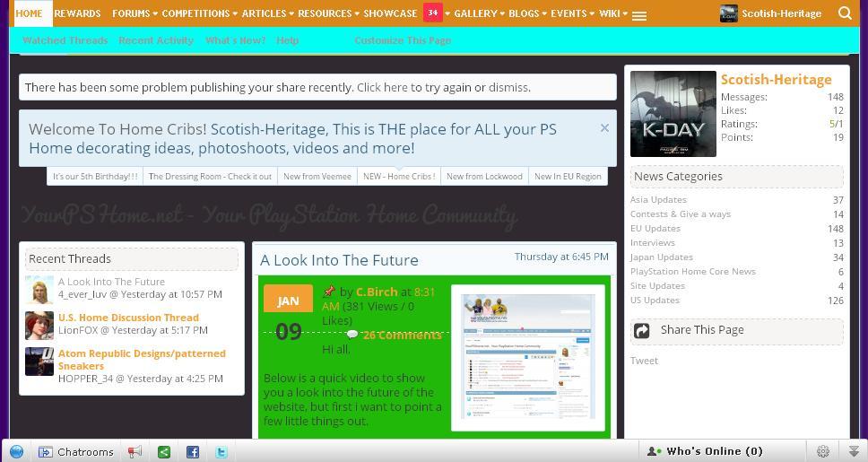Select the New from Veemee notice tab
The image size is (868, 462).
317,176
